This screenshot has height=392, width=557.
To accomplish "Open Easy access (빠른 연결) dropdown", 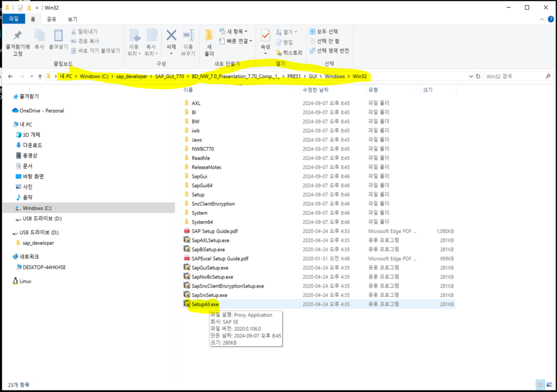I will (x=236, y=41).
